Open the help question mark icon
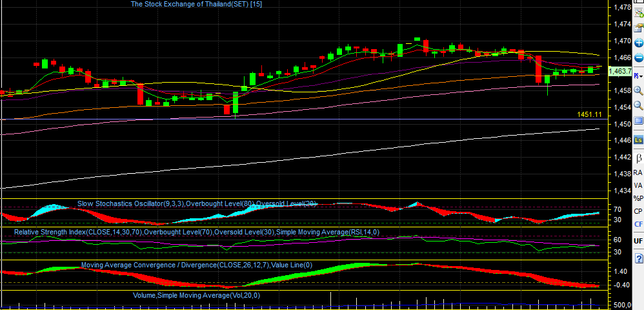 [639, 258]
